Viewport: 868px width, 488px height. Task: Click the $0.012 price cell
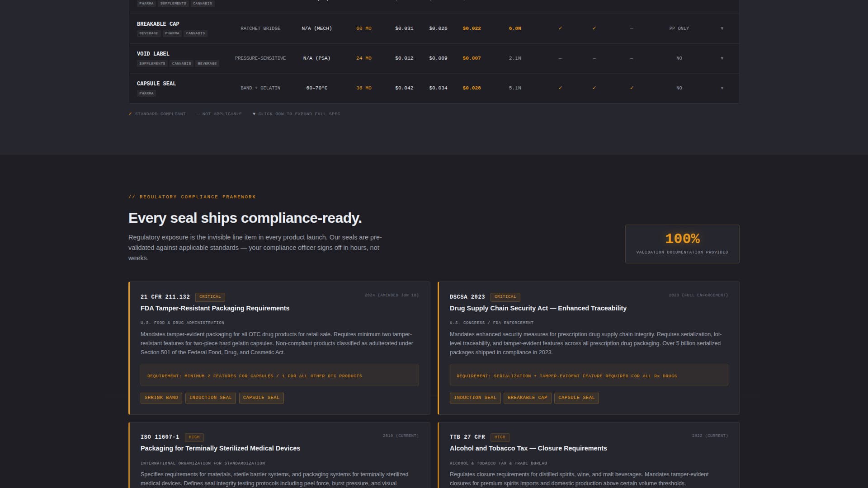[404, 58]
